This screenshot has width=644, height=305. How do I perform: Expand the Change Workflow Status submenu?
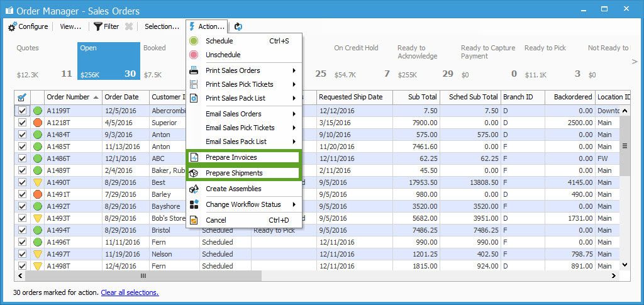[294, 204]
